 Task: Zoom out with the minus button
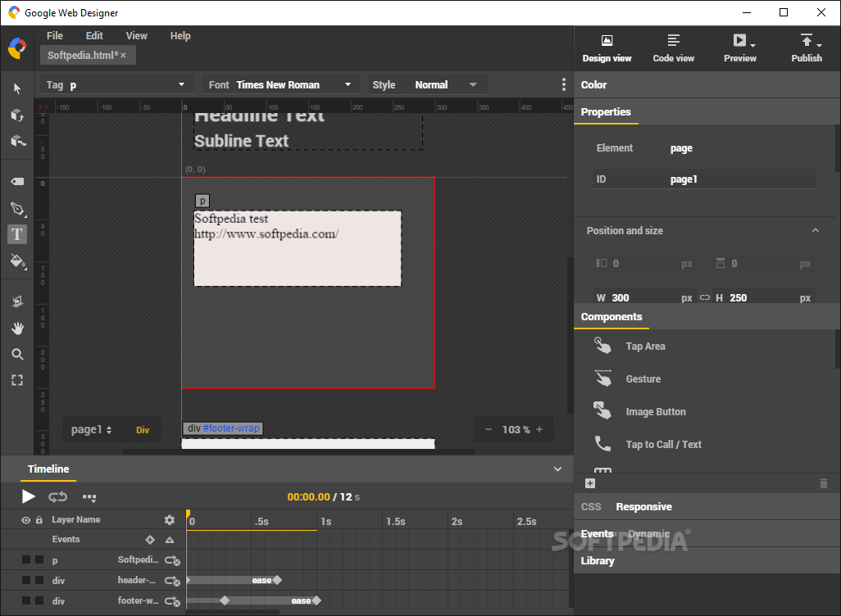[488, 429]
